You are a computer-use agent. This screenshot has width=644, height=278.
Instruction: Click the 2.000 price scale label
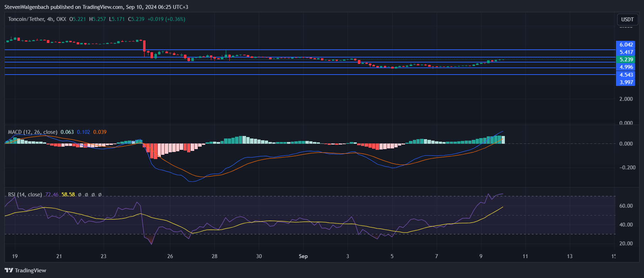click(626, 99)
